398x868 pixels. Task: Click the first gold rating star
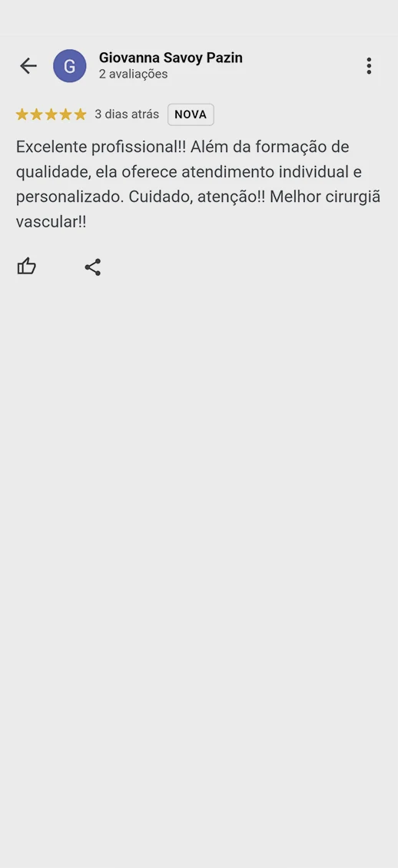(x=22, y=114)
